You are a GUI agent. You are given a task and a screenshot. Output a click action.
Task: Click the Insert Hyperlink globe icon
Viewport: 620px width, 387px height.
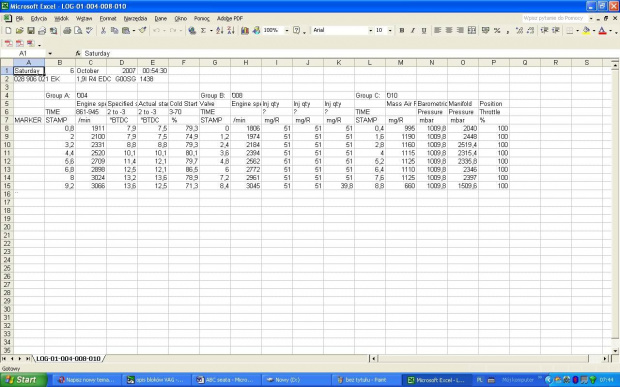[x=192, y=30]
